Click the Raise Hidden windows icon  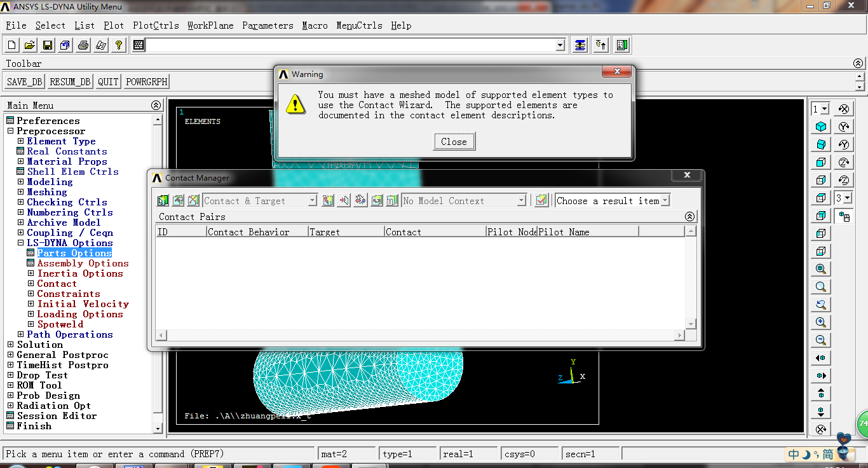tap(580, 45)
